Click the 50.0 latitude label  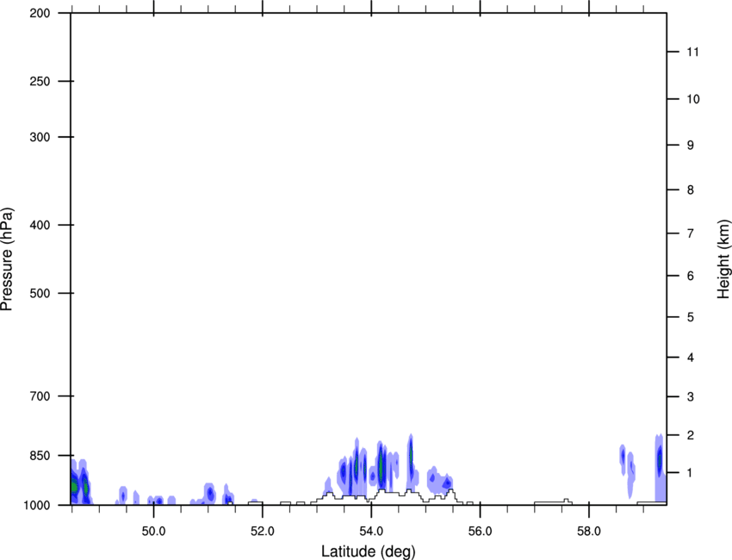(x=153, y=532)
